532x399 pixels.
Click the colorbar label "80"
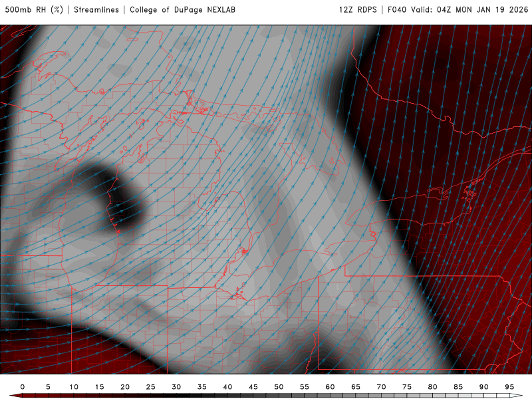coord(432,387)
